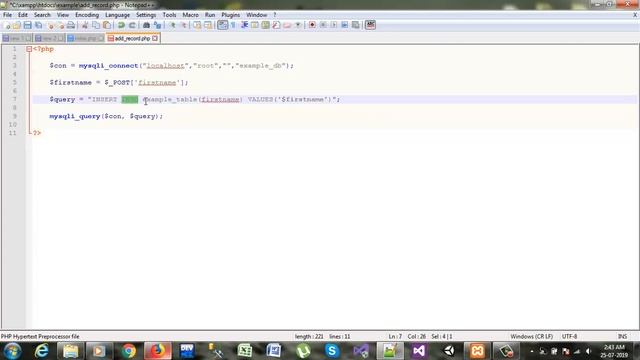
Task: Save the file using the Save icon
Action: coord(27,25)
